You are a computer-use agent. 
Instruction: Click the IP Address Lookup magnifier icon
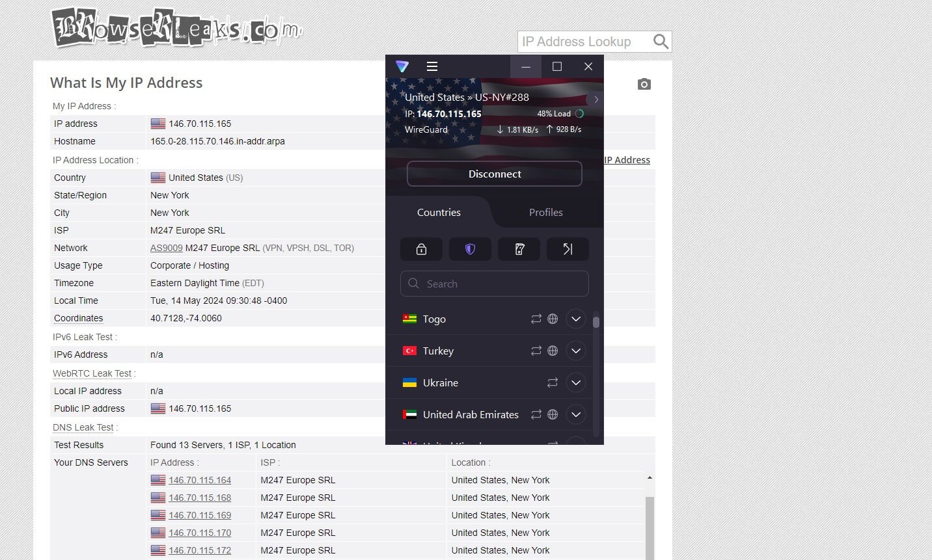[661, 42]
